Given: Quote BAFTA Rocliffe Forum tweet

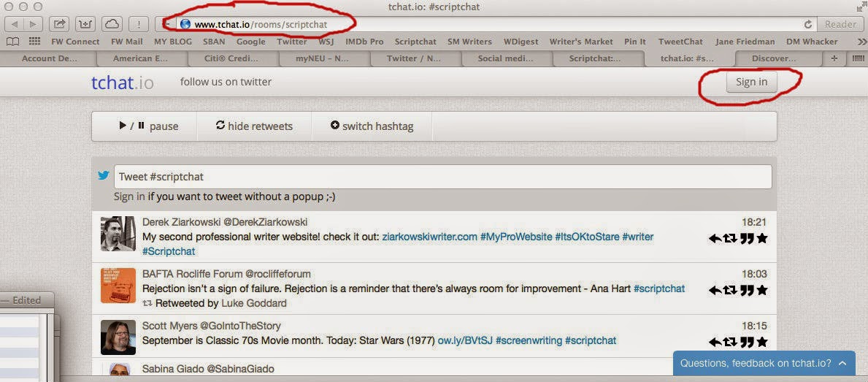Looking at the screenshot, I should [x=747, y=290].
